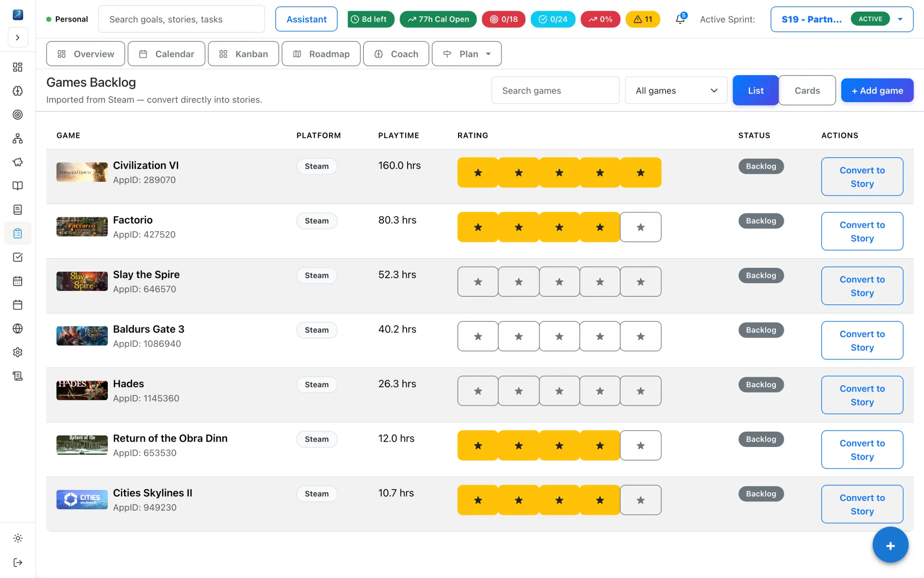The image size is (924, 578).
Task: Open the target goals icon in sidebar
Action: coord(18,115)
